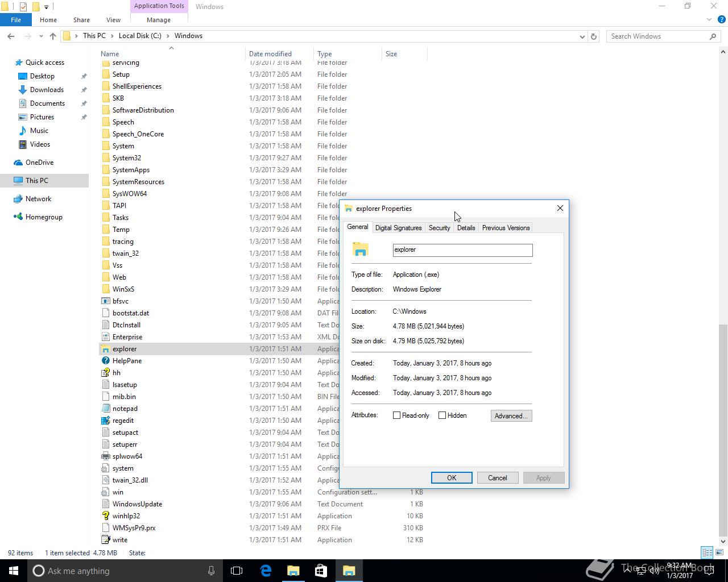728x582 pixels.
Task: Click the Search Windows box
Action: tap(663, 36)
